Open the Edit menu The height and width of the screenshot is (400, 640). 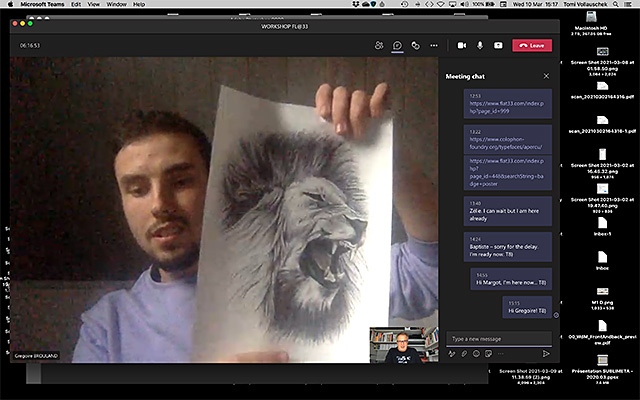click(x=76, y=4)
